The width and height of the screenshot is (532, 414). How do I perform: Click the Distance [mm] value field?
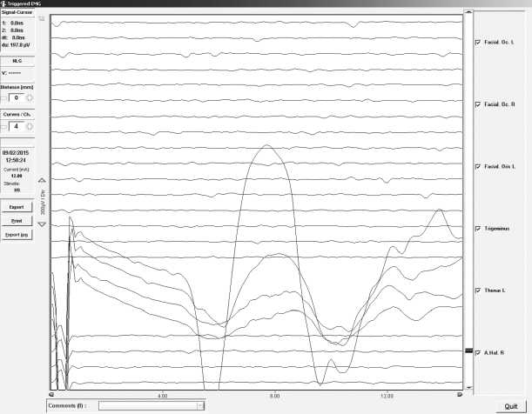tap(17, 98)
